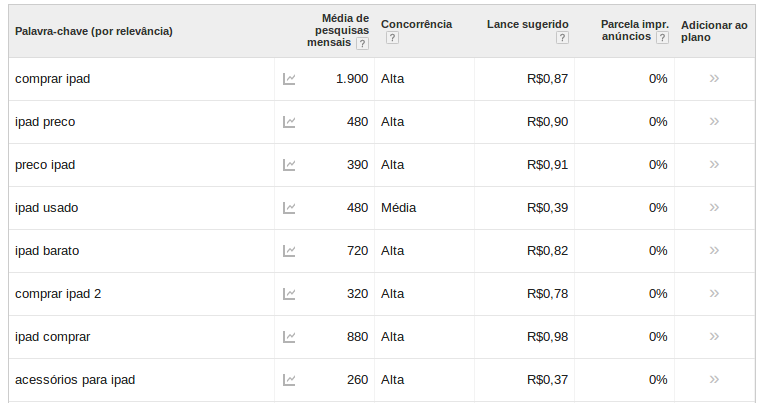Sort by Concorrência column header
The height and width of the screenshot is (403, 764).
[x=416, y=24]
